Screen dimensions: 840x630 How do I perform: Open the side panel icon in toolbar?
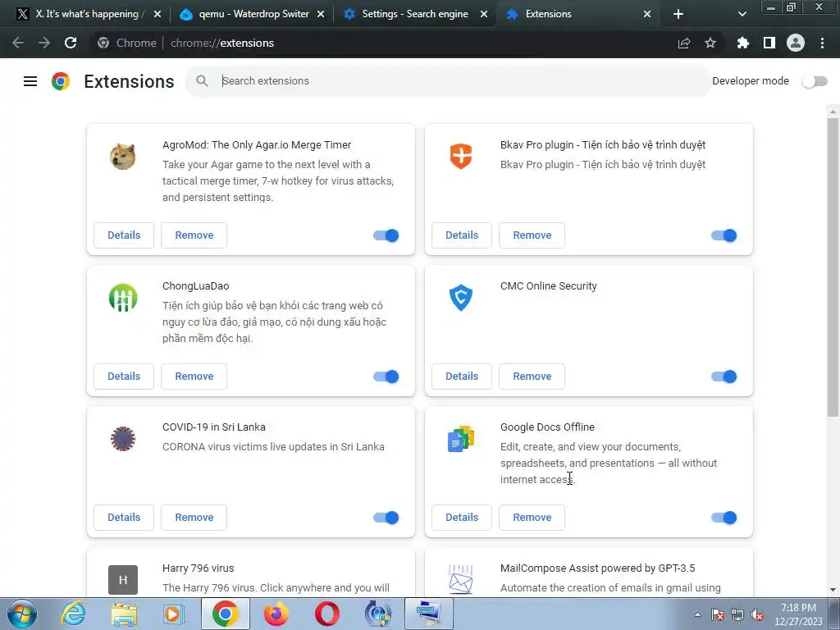tap(769, 43)
